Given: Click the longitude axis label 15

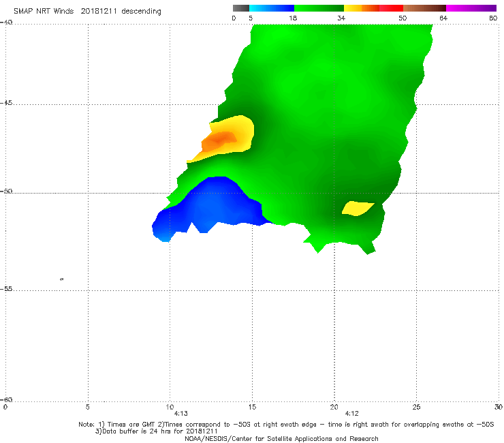Looking at the screenshot, I should [252, 407].
